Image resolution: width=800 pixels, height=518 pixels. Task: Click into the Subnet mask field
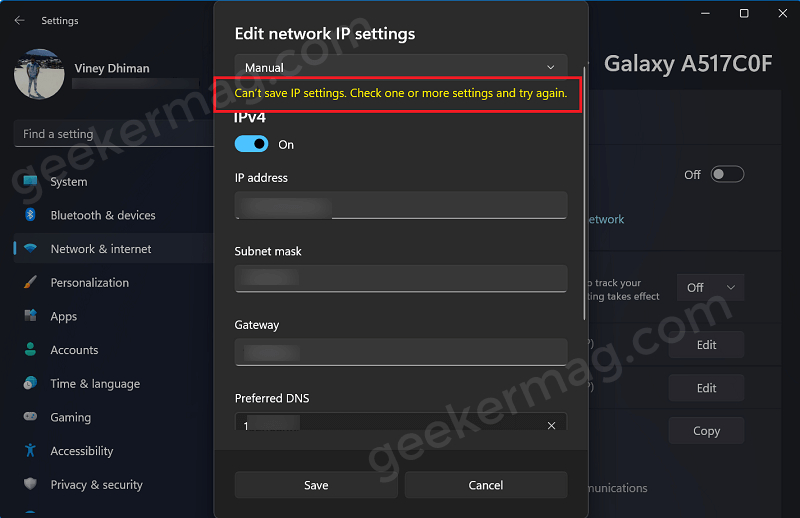pyautogui.click(x=401, y=278)
